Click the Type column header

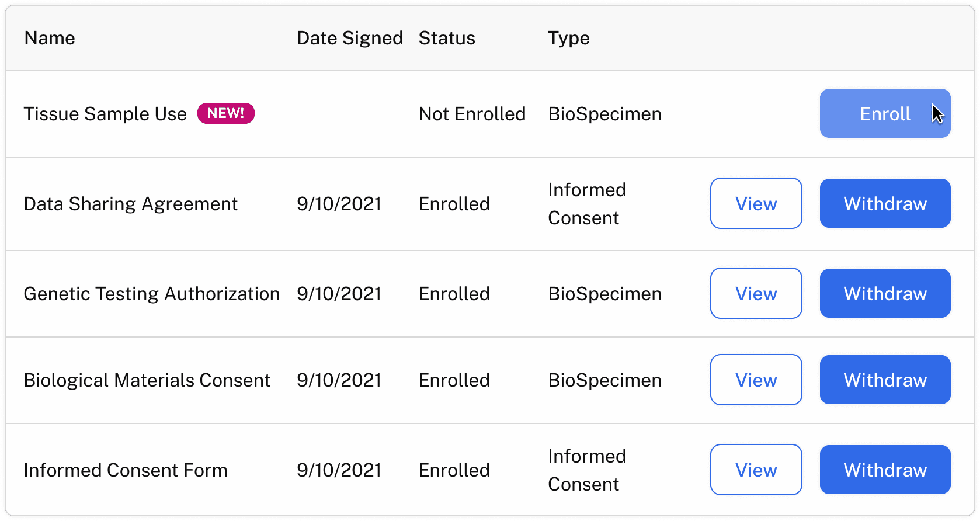[568, 39]
